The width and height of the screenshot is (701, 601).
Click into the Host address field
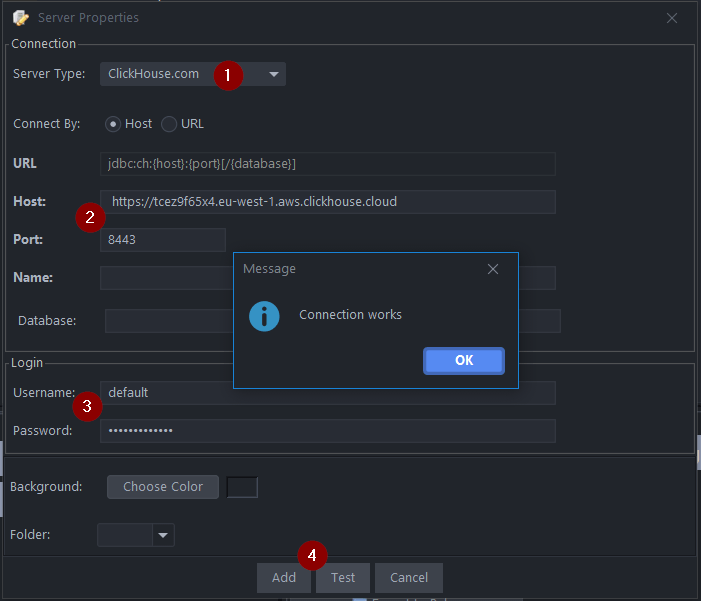[x=327, y=202]
